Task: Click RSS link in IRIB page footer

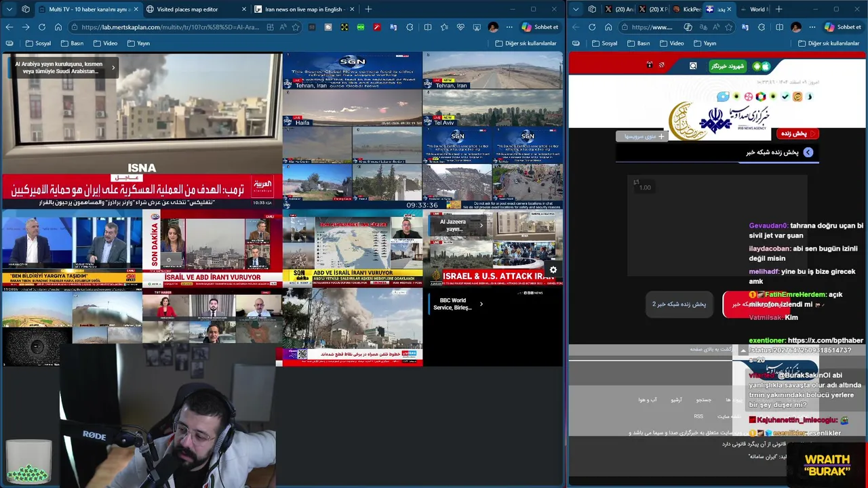Action: point(698,416)
